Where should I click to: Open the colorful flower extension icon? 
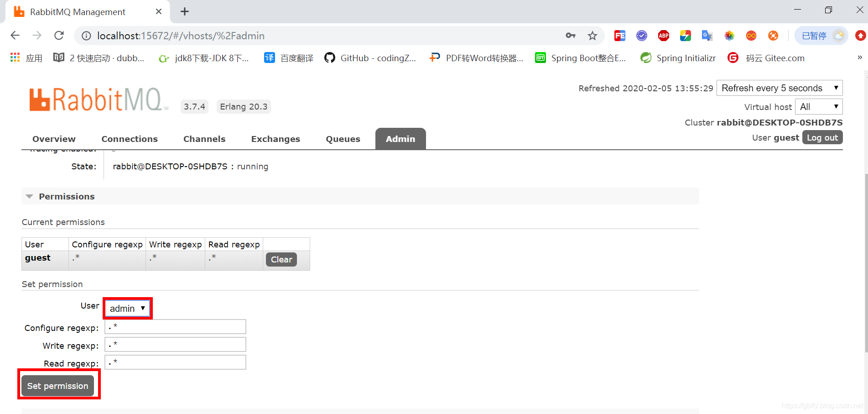coord(729,36)
